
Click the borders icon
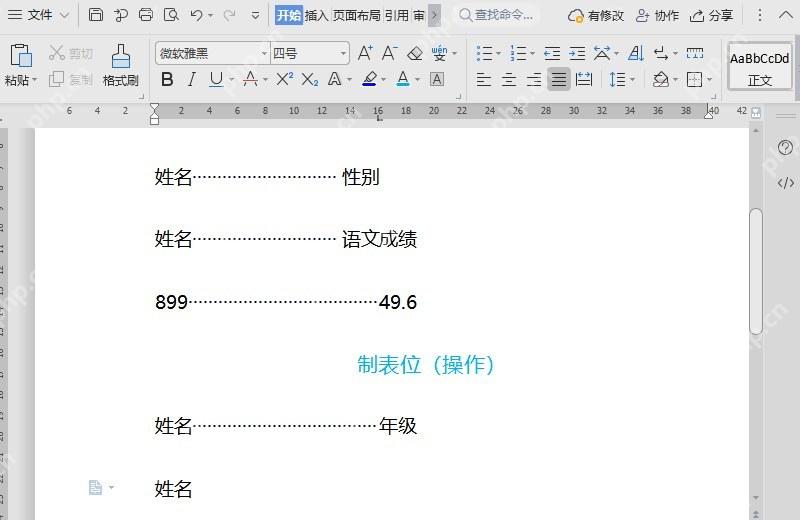pyautogui.click(x=694, y=79)
